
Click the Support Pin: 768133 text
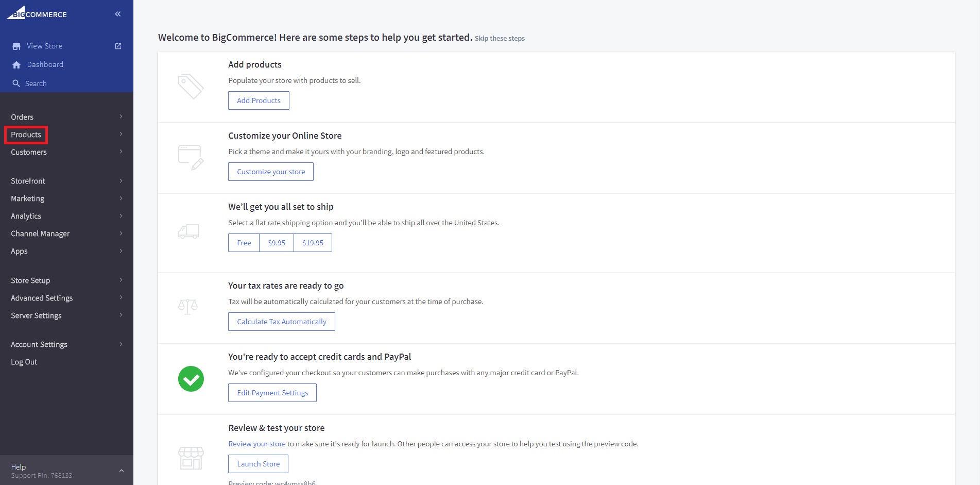tap(42, 476)
